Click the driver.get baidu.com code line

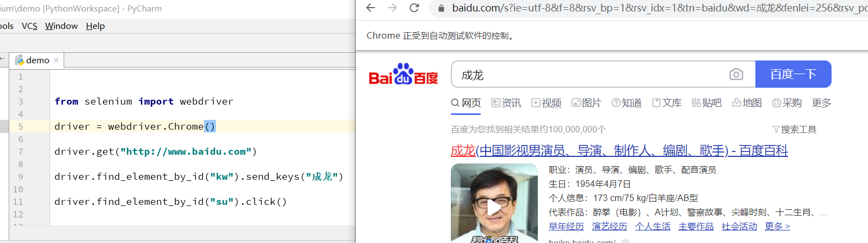click(156, 151)
